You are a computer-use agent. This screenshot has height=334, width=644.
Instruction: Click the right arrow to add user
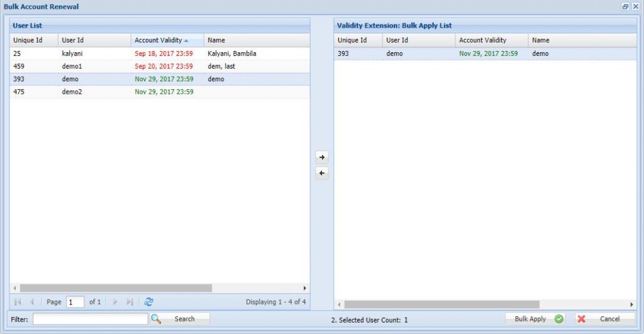322,158
